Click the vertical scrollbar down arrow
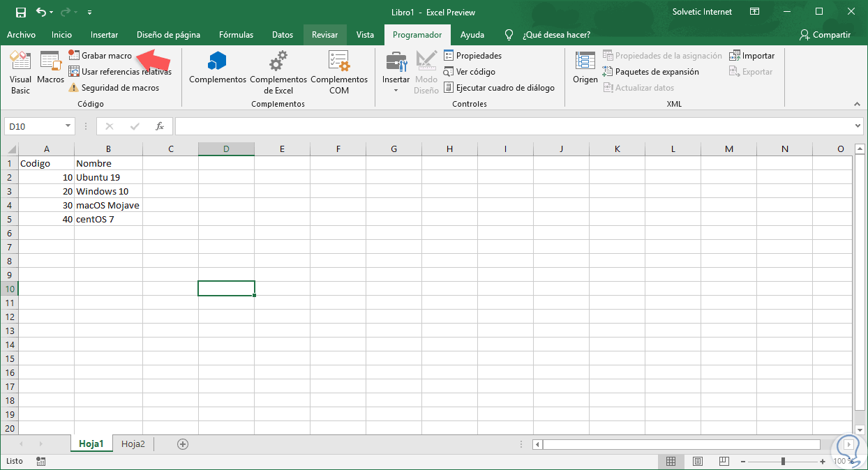The width and height of the screenshot is (868, 470). [859, 429]
